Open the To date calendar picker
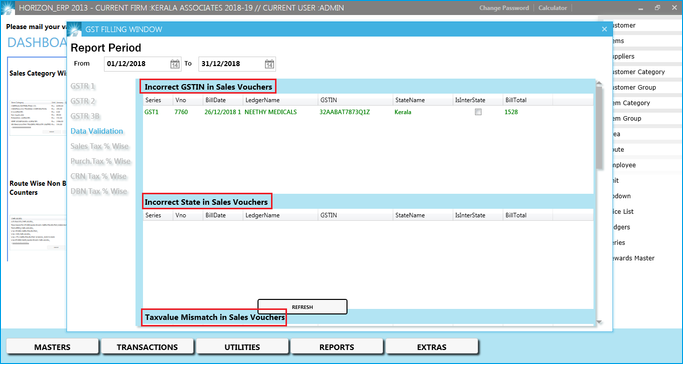 [x=269, y=64]
